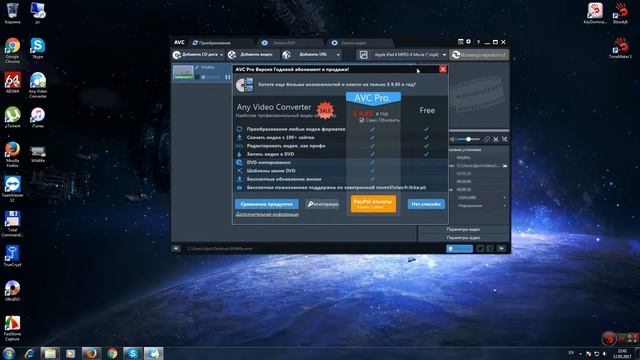Viewport: 640px width, 360px height.
Task: Click the Конвертировать convert button
Action: (479, 55)
